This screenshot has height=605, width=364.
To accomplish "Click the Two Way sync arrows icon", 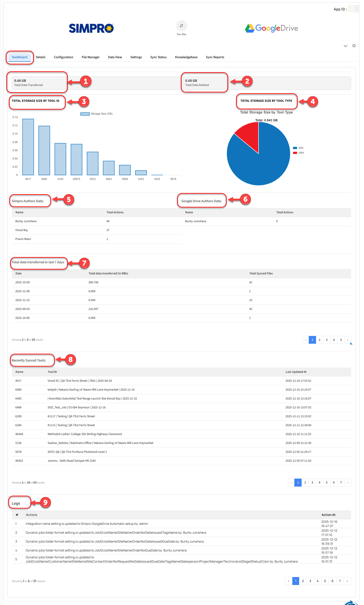I will click(181, 26).
